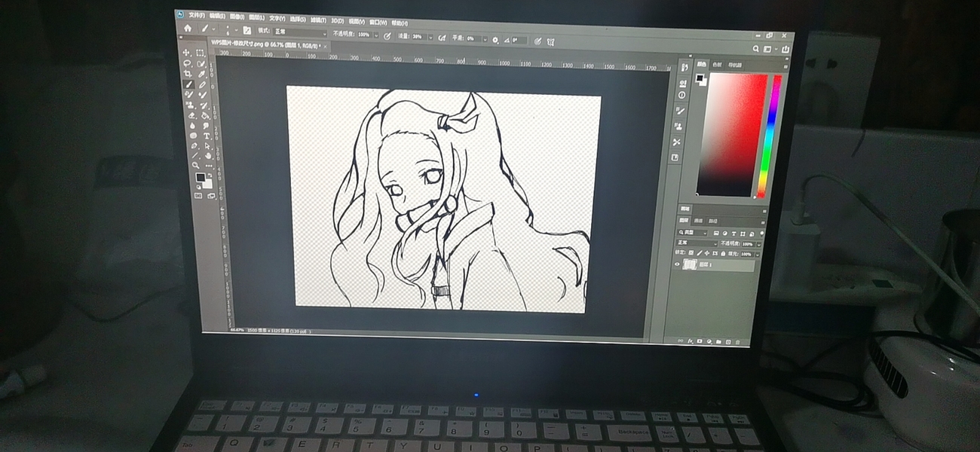Open the Image menu
The height and width of the screenshot is (452, 980).
237,17
